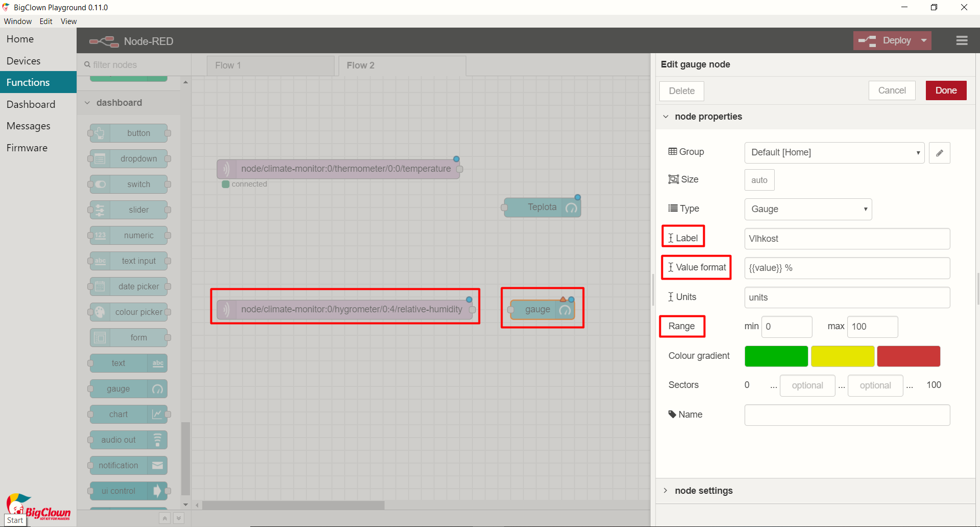Pick the green colour gradient swatch
The image size is (980, 527).
[776, 356]
